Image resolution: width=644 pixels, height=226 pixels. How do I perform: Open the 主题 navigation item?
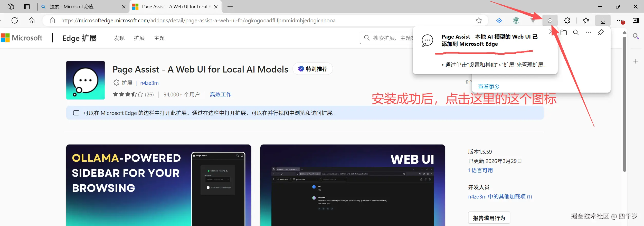click(x=159, y=38)
